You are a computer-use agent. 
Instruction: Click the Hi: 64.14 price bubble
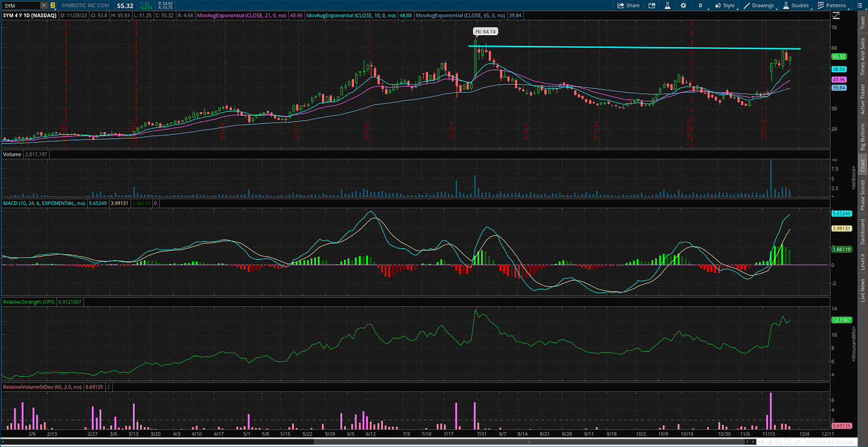[x=485, y=31]
